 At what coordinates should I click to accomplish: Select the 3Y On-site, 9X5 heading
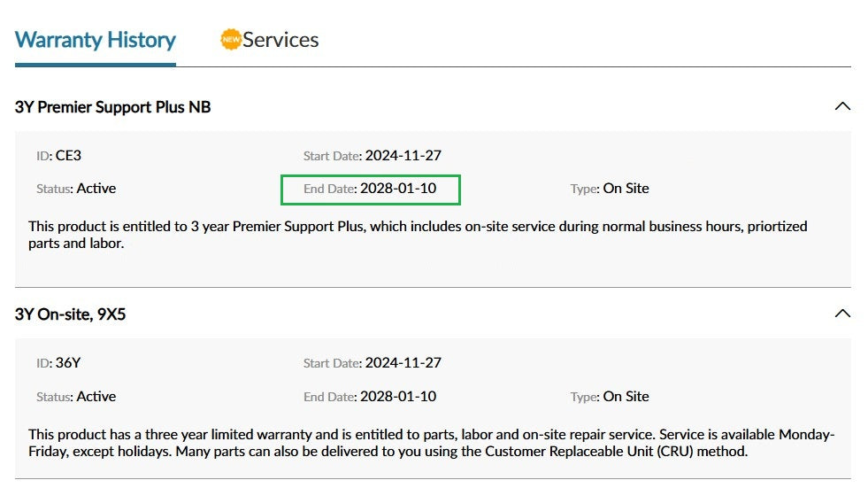pyautogui.click(x=70, y=314)
